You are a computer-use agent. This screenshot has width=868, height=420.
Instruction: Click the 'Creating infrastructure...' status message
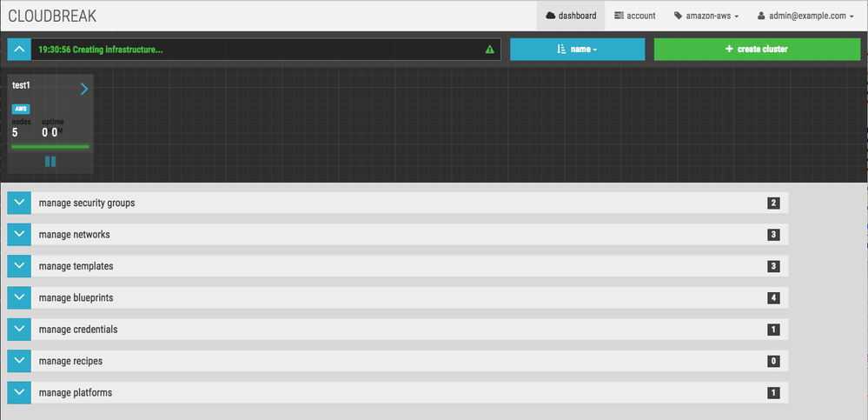(x=100, y=50)
